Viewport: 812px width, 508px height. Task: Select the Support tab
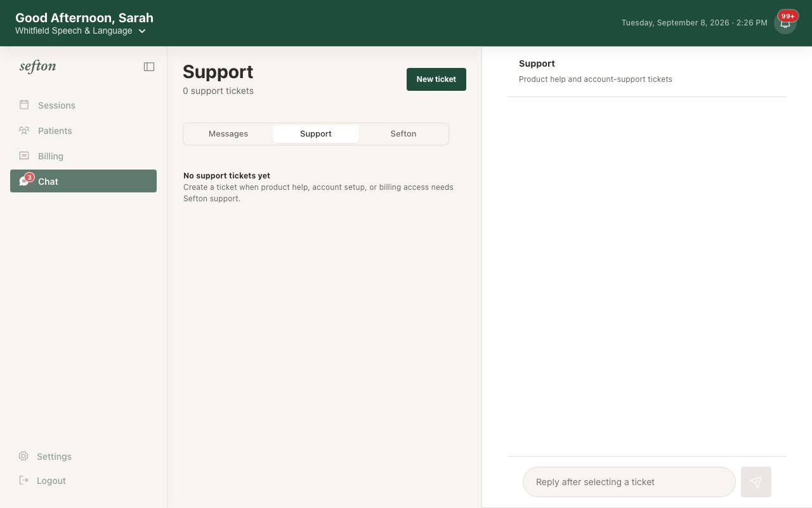[x=316, y=134]
